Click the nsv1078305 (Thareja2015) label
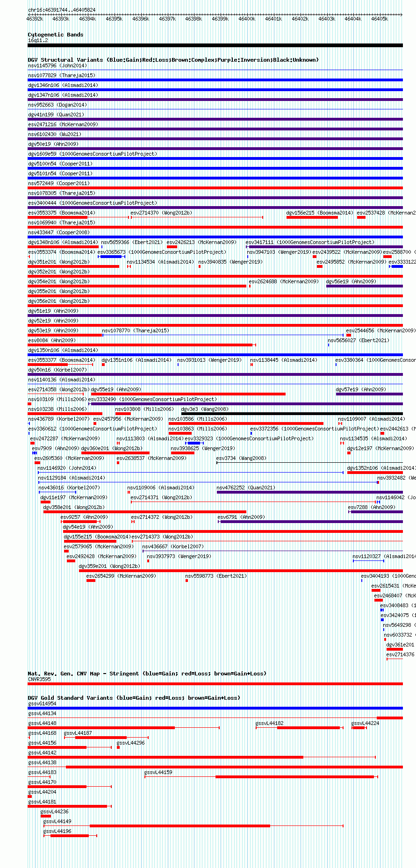 [62, 193]
